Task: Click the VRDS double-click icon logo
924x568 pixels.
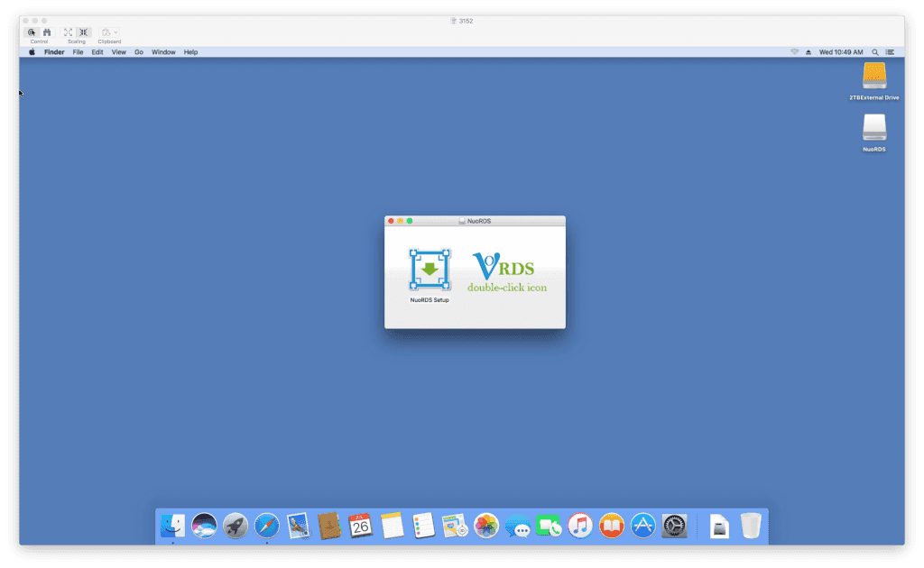Action: [507, 272]
